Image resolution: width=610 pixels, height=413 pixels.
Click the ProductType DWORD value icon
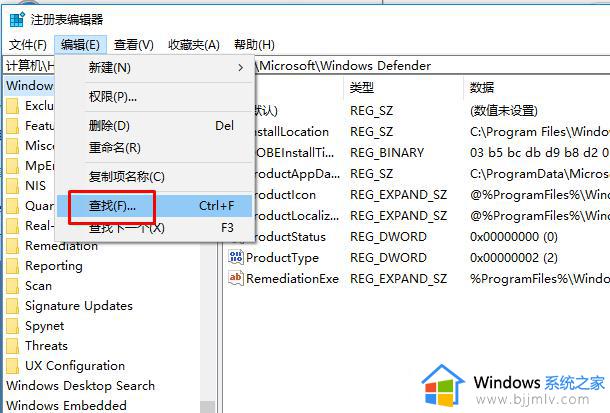(236, 257)
